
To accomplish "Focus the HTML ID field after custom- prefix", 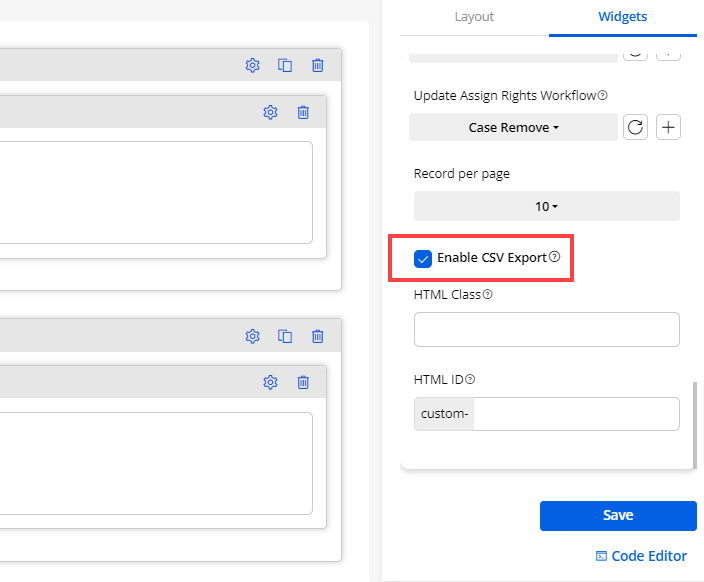I will coord(575,414).
